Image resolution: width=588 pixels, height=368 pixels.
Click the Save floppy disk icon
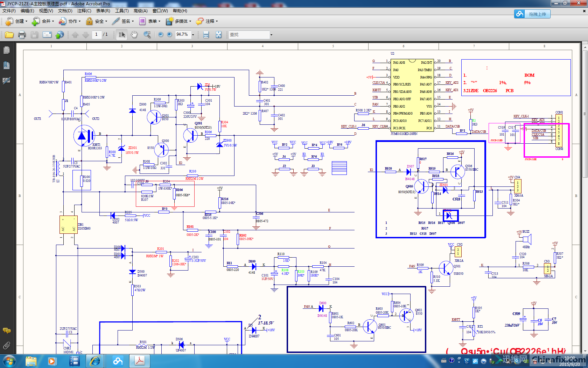pyautogui.click(x=34, y=35)
